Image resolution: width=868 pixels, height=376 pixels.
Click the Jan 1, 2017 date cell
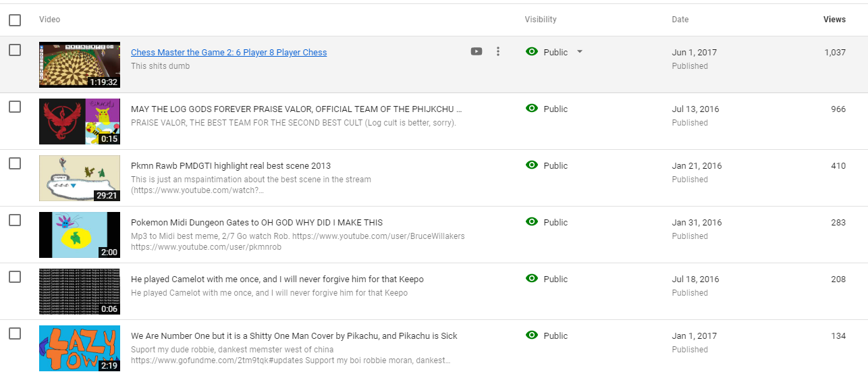(x=695, y=336)
